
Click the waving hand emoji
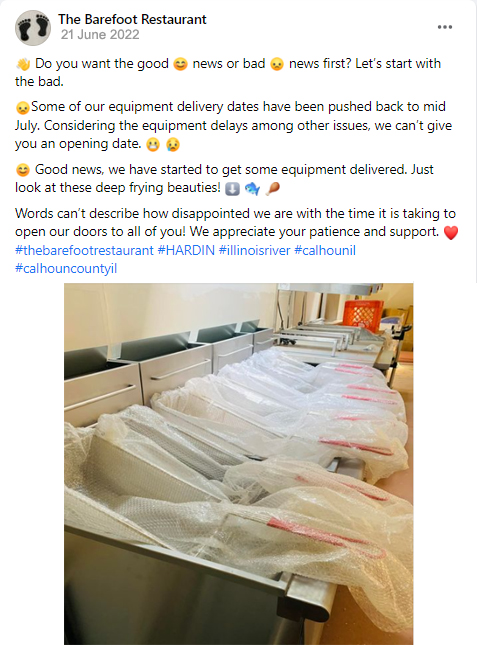click(23, 64)
